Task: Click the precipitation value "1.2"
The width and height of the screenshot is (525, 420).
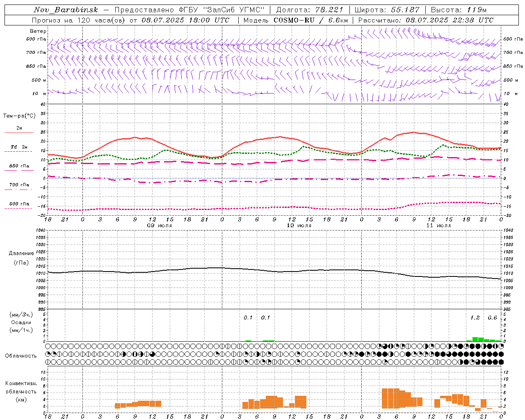Action: (x=475, y=318)
